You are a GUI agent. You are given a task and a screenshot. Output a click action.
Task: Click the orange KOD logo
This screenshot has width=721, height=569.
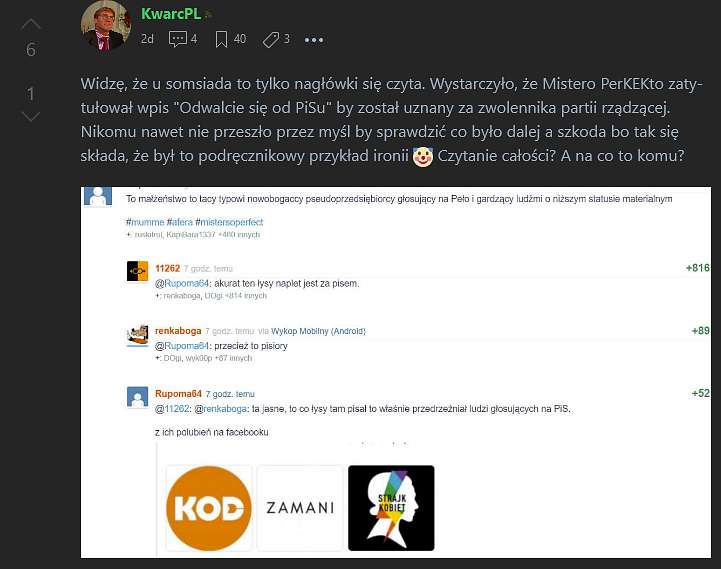click(x=209, y=508)
